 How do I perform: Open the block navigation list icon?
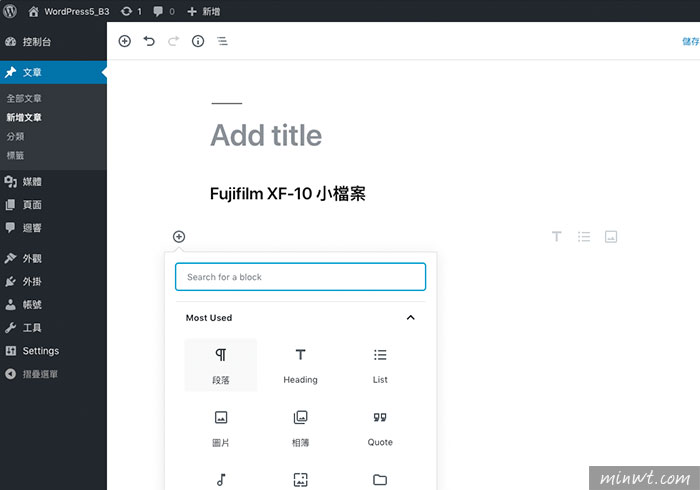[x=222, y=42]
